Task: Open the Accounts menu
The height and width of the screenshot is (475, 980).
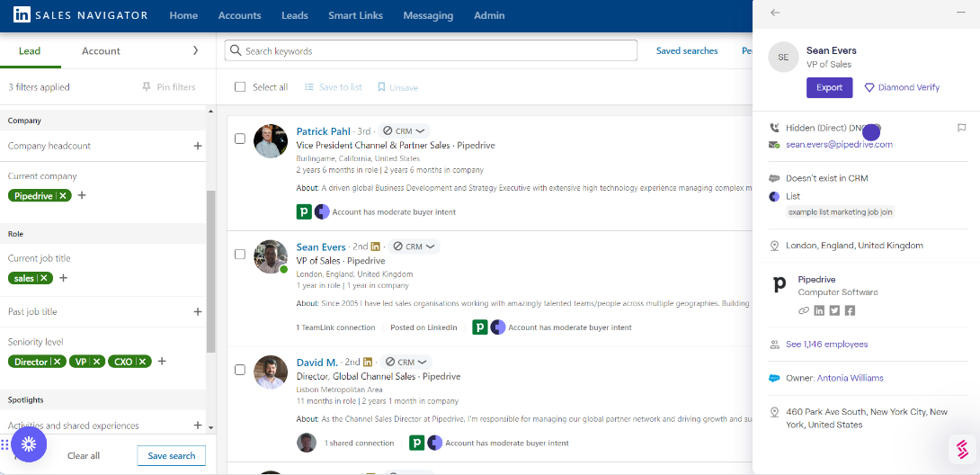Action: [239, 15]
